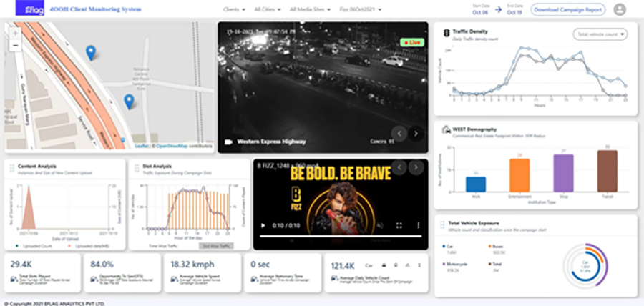The image size is (644, 306).
Task: Click the purple Shop bar
Action: (x=564, y=173)
